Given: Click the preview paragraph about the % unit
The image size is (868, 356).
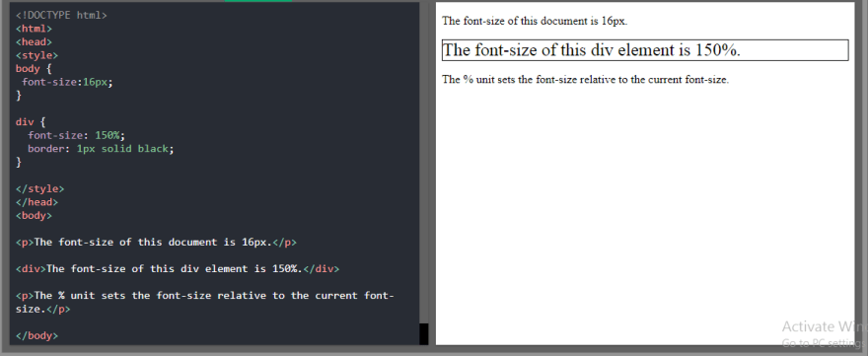Looking at the screenshot, I should click(x=586, y=79).
